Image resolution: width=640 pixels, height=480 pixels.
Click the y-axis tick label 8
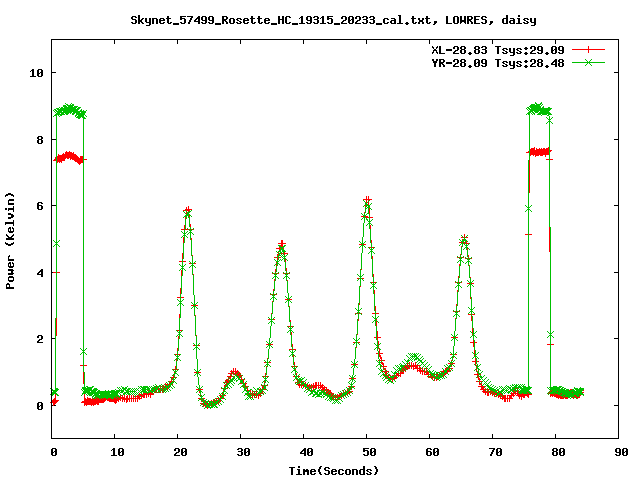pos(40,140)
